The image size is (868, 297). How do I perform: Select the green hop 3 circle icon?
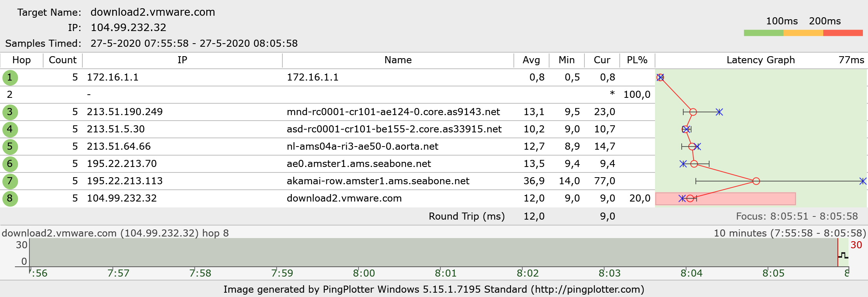(x=10, y=112)
